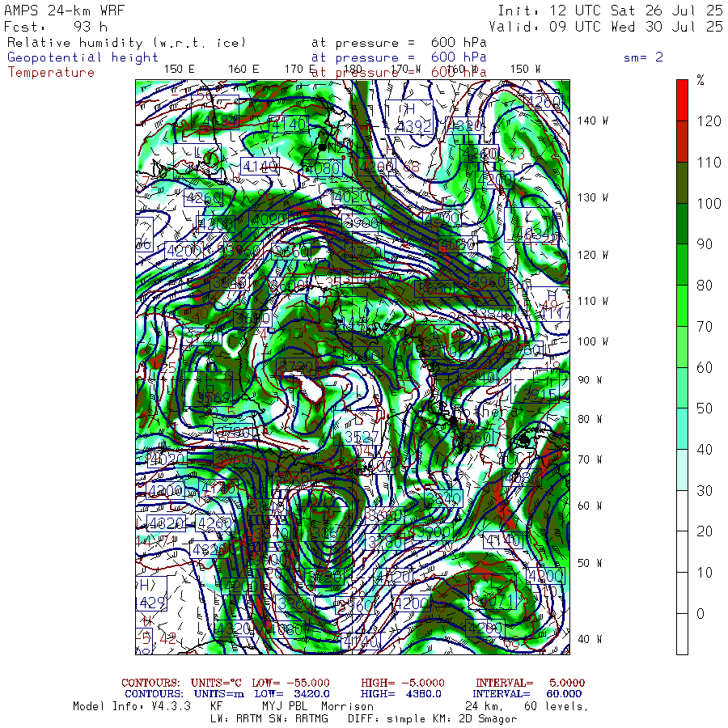Viewport: 728px width, 728px height.
Task: Click the '130 W' longitude label
Action: (592, 197)
